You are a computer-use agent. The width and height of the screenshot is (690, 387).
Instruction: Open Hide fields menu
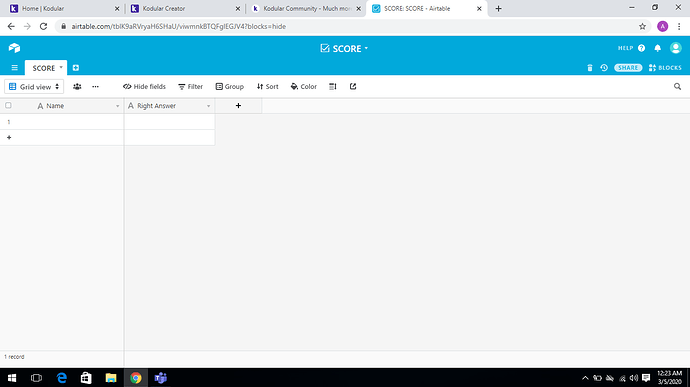point(144,87)
